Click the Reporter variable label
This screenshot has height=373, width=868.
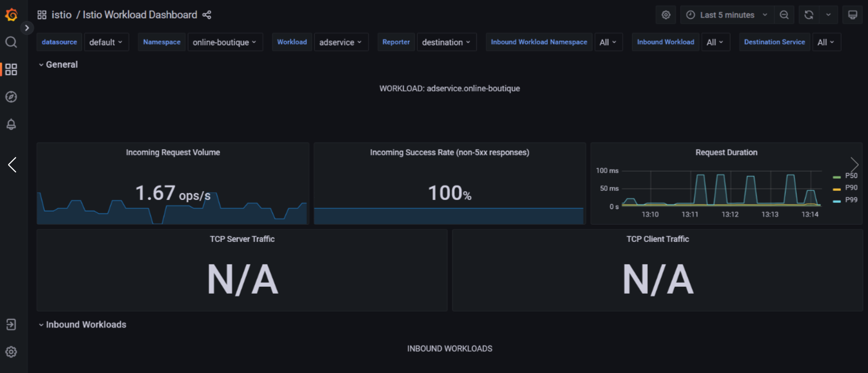tap(396, 42)
